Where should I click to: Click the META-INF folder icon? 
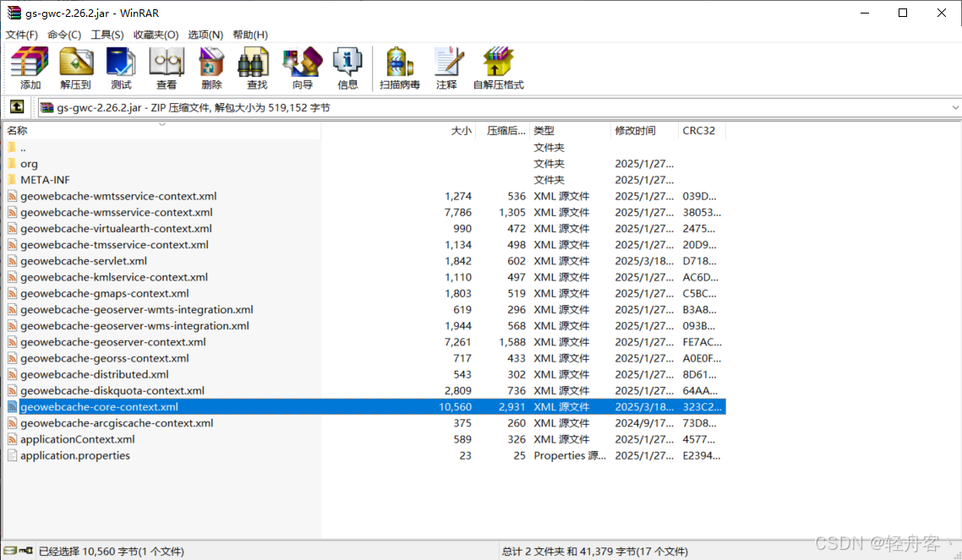click(x=12, y=180)
